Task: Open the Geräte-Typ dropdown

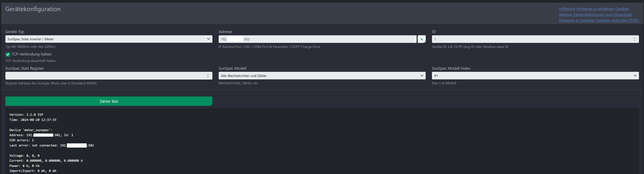Action: pyautogui.click(x=109, y=39)
